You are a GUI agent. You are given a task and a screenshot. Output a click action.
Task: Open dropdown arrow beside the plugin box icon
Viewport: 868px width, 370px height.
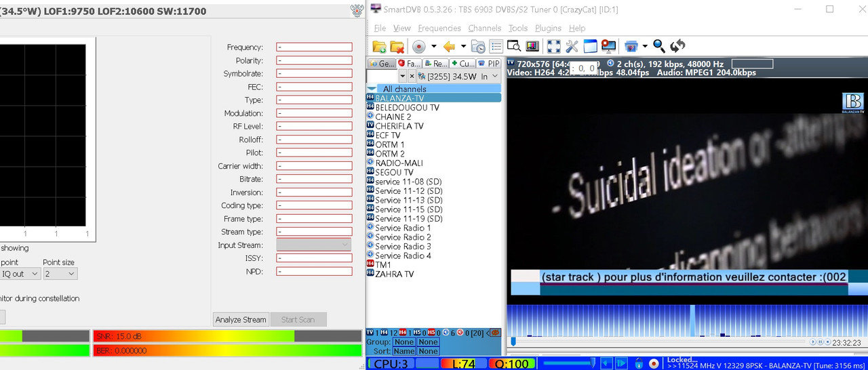tap(645, 46)
